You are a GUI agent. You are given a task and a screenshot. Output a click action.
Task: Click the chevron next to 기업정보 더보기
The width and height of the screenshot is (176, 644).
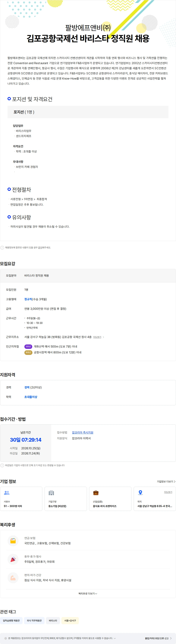coord(175,481)
